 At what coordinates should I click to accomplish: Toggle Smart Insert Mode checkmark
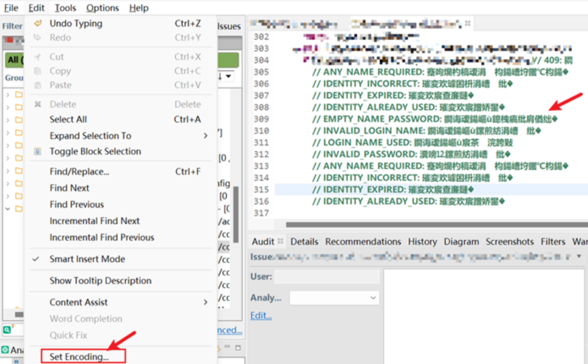tap(121, 259)
